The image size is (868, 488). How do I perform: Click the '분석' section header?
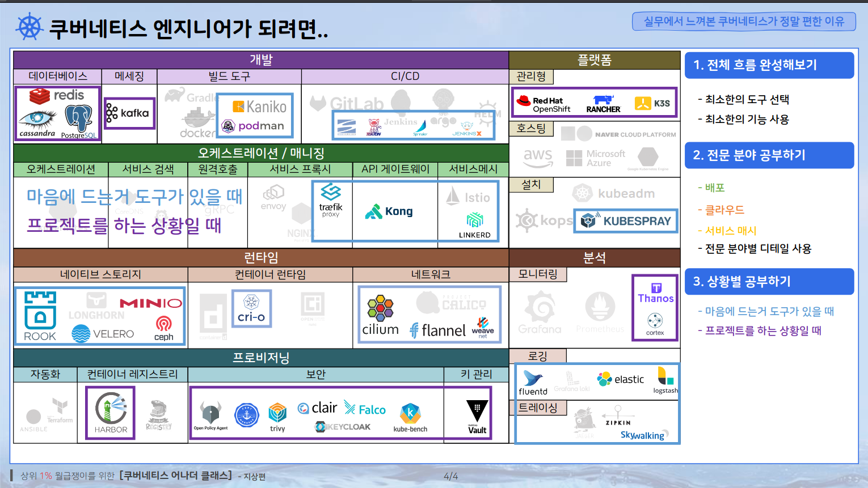click(595, 258)
